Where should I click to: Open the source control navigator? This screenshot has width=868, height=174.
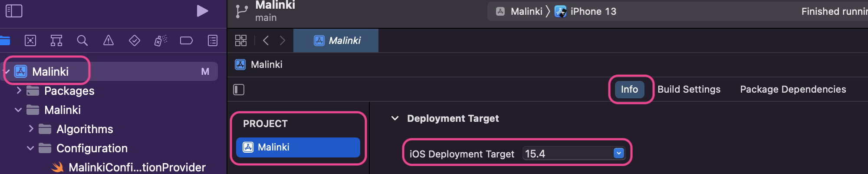(30, 41)
